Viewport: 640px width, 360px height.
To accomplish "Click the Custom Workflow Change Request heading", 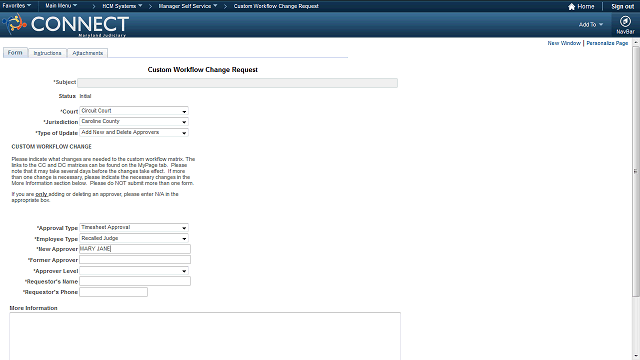I will tap(202, 70).
